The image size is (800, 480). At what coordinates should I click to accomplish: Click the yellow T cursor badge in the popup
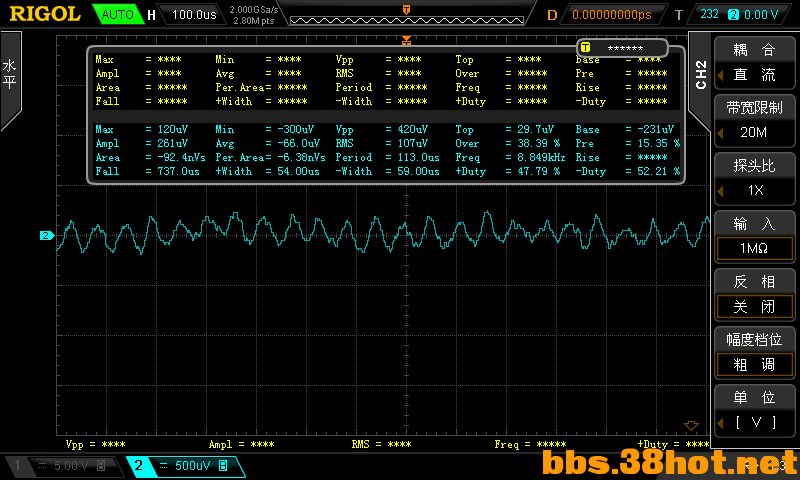coord(585,47)
